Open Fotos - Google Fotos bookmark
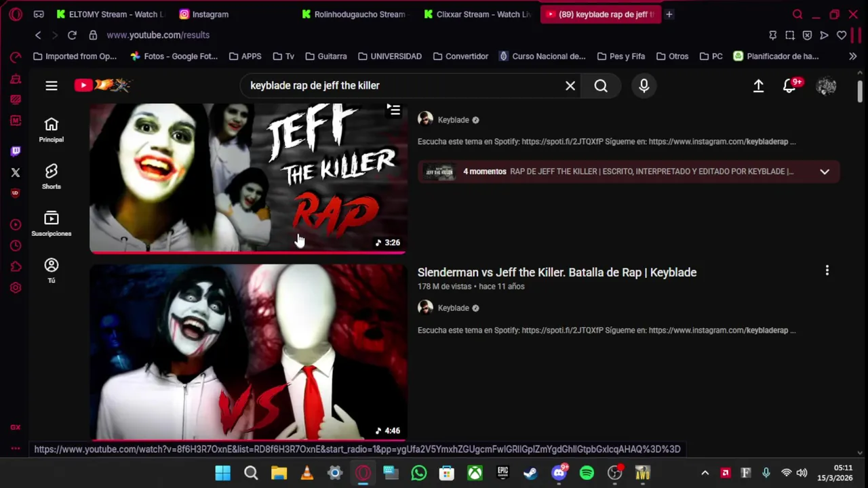Screen dimensions: 868x488 [174, 56]
